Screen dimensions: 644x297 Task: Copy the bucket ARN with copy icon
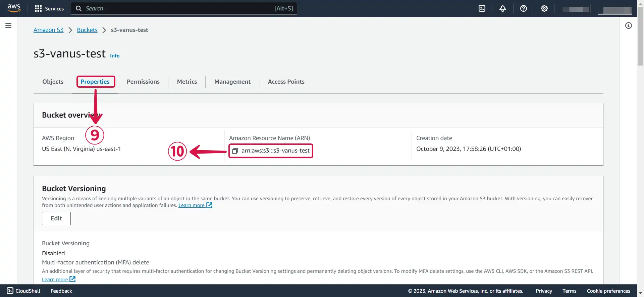click(x=235, y=151)
